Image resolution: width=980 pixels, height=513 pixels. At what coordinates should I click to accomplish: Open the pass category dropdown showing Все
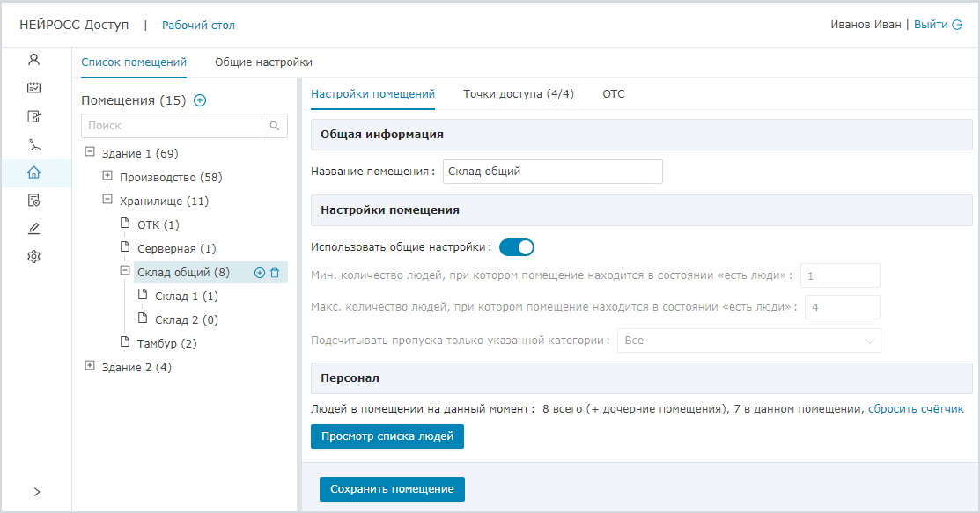click(x=748, y=341)
